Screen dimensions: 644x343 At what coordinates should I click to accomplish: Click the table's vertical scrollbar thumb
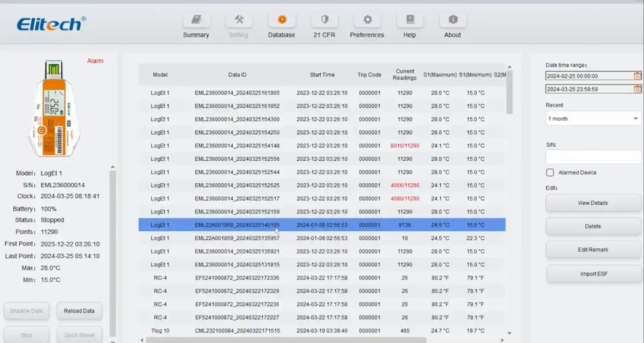pos(510,92)
